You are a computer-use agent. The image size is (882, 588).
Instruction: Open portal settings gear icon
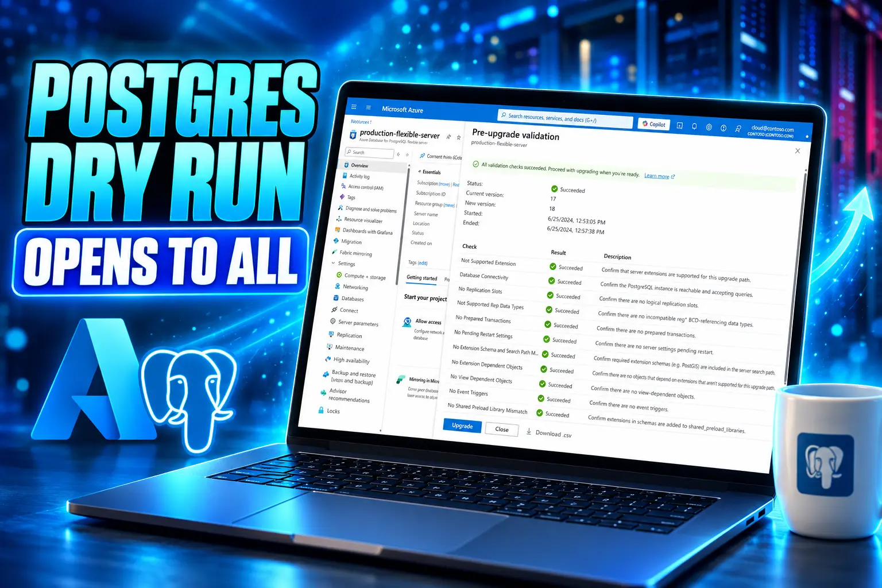[709, 127]
